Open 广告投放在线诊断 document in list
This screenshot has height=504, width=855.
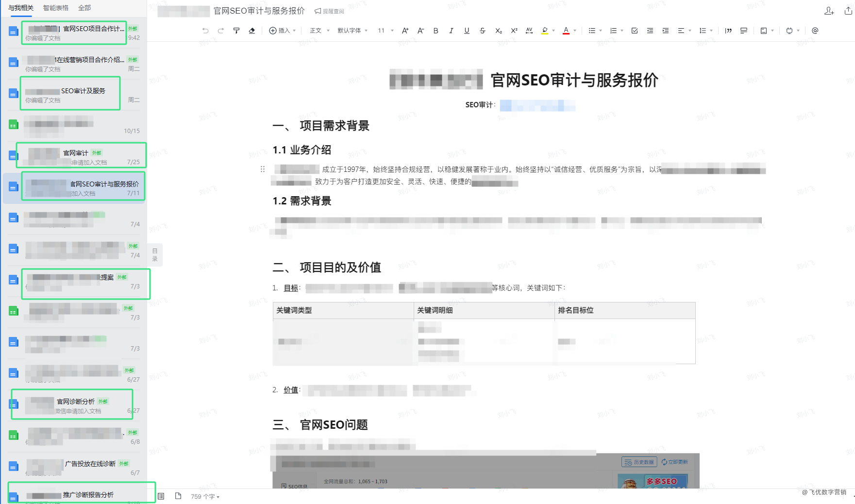(x=74, y=468)
